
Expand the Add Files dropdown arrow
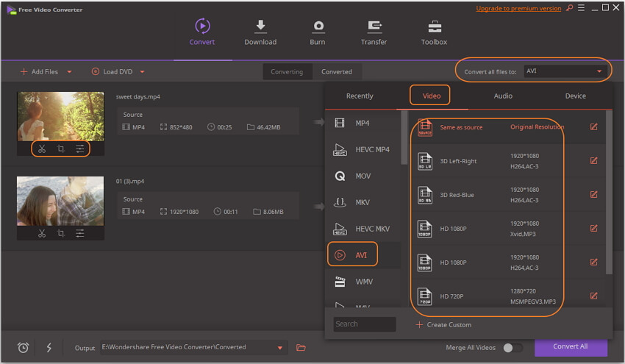tap(69, 72)
